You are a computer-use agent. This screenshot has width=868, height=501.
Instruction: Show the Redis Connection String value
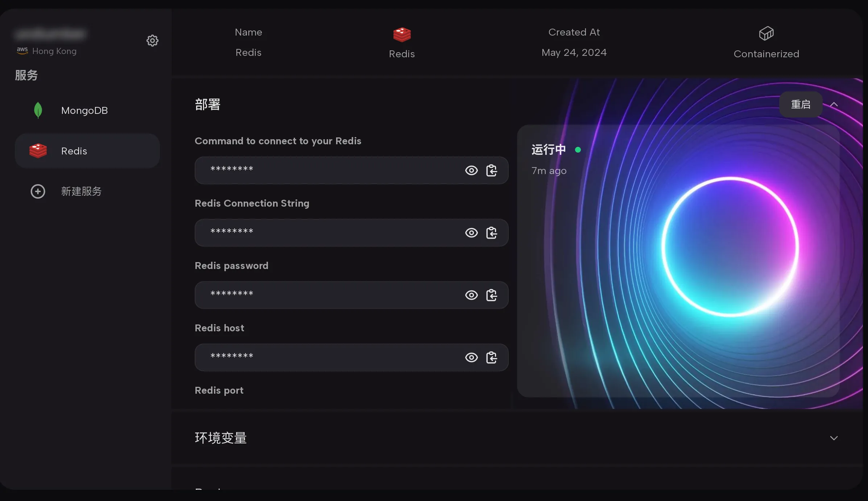pos(471,233)
